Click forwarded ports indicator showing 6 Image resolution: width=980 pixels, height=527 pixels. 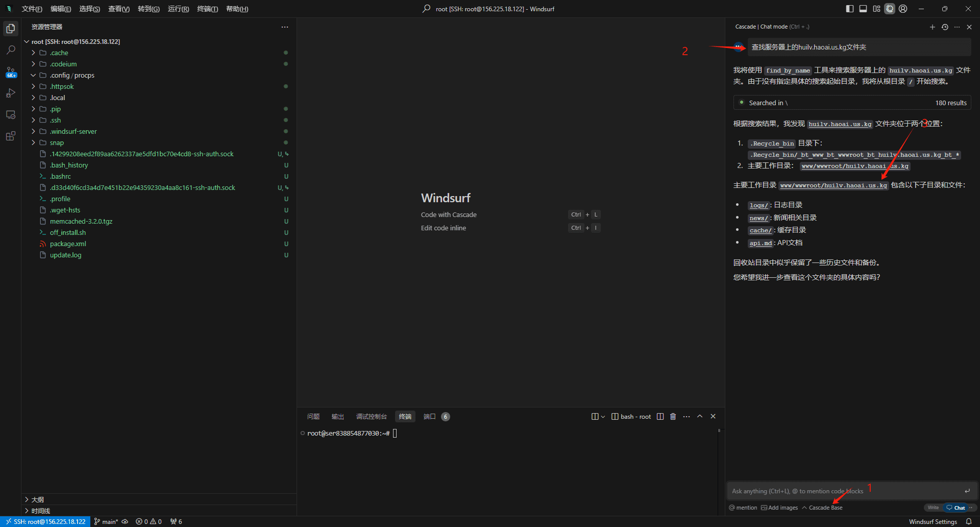pos(176,521)
